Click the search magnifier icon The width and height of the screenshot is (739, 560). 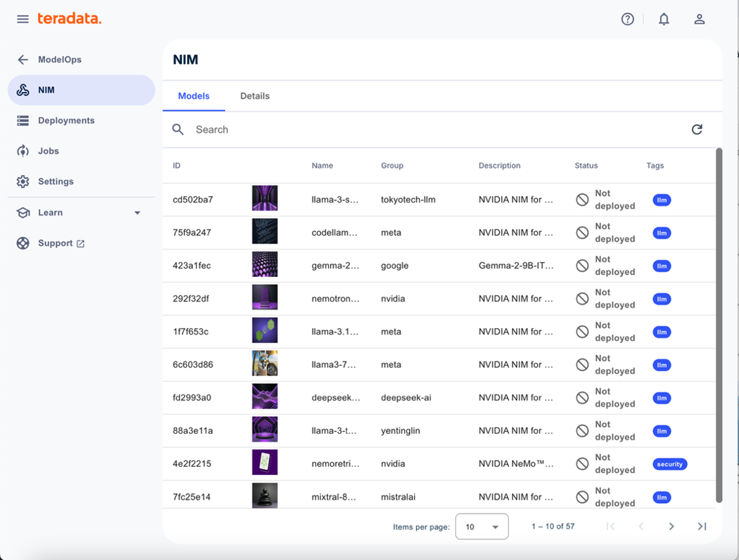177,129
